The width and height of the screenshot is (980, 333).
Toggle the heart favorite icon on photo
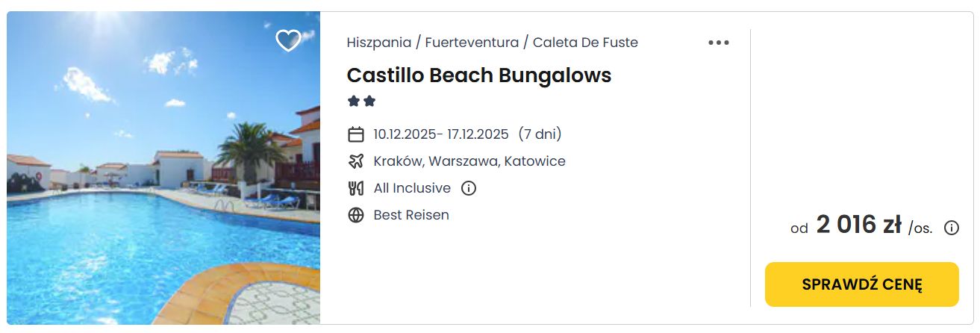click(288, 40)
